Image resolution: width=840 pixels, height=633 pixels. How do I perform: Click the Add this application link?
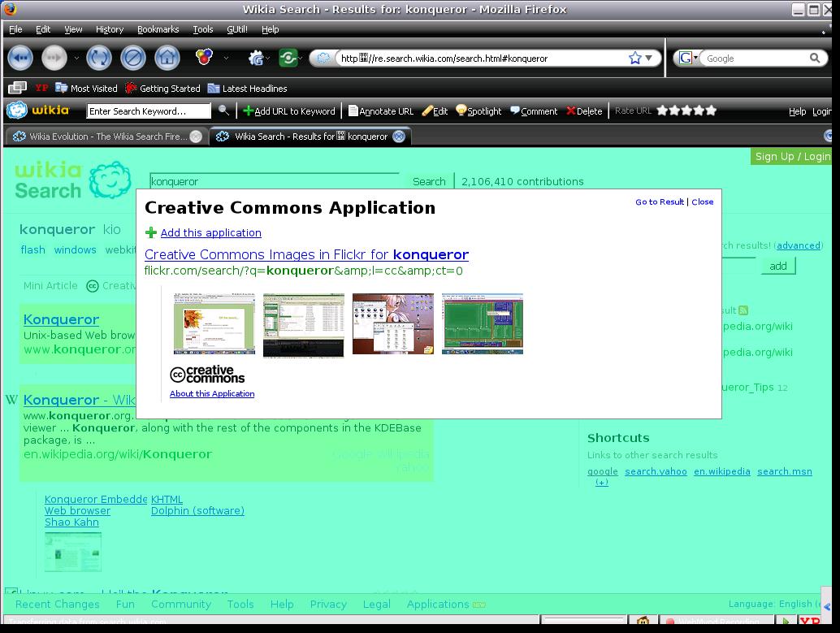(211, 232)
